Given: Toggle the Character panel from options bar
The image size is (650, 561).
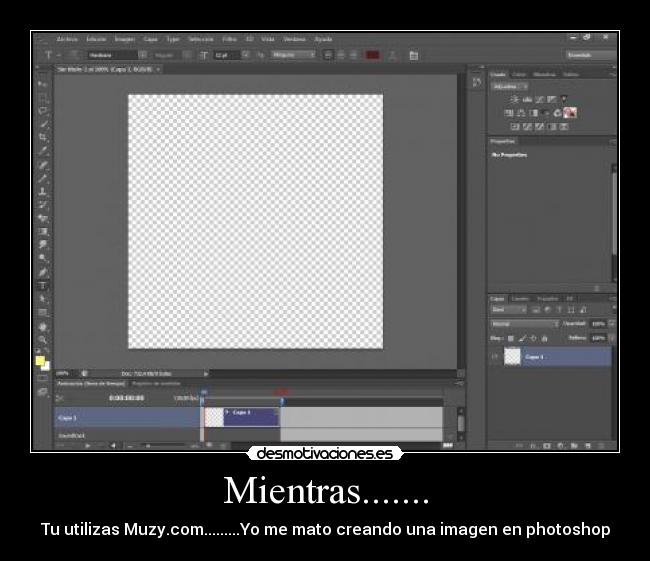Looking at the screenshot, I should (413, 55).
